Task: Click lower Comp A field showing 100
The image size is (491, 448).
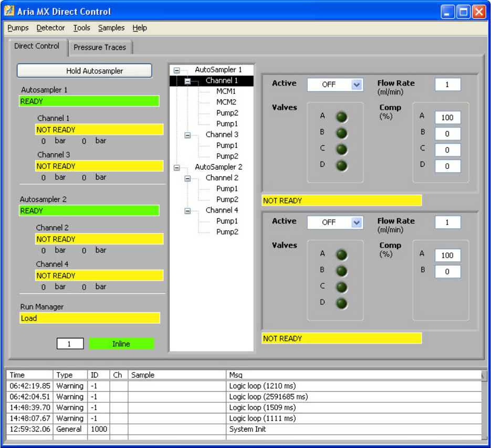Action: click(x=447, y=255)
